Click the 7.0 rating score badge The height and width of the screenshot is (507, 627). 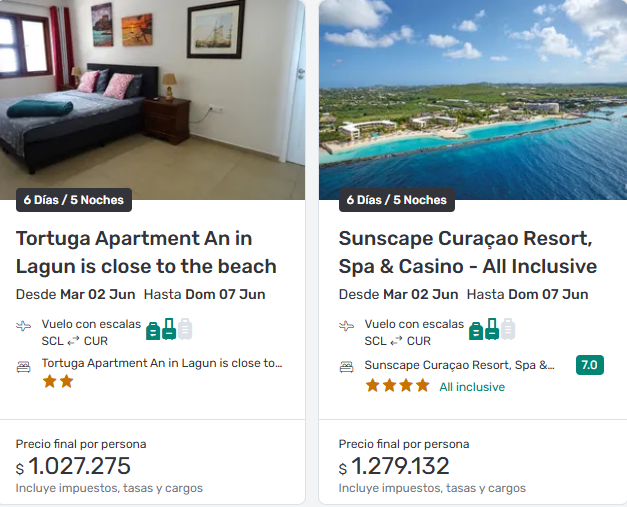590,365
